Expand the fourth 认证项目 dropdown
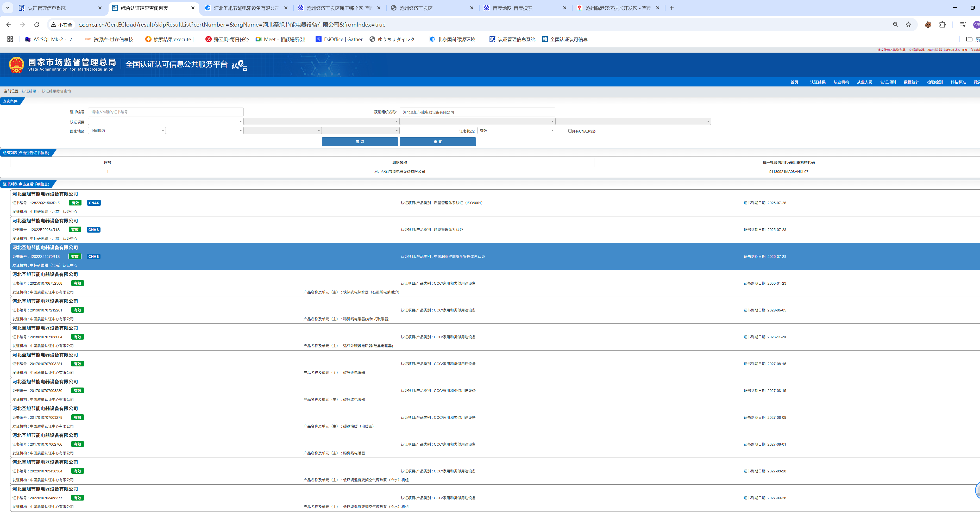This screenshot has width=980, height=512. click(633, 121)
